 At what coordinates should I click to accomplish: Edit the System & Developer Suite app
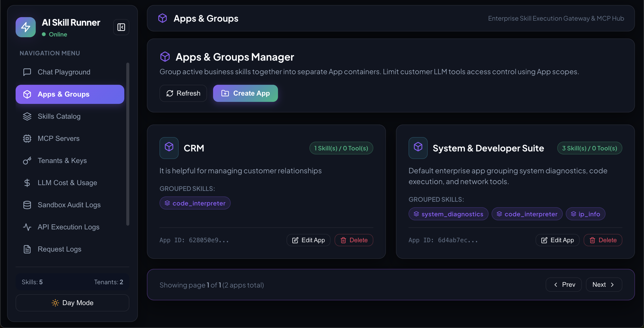[557, 240]
